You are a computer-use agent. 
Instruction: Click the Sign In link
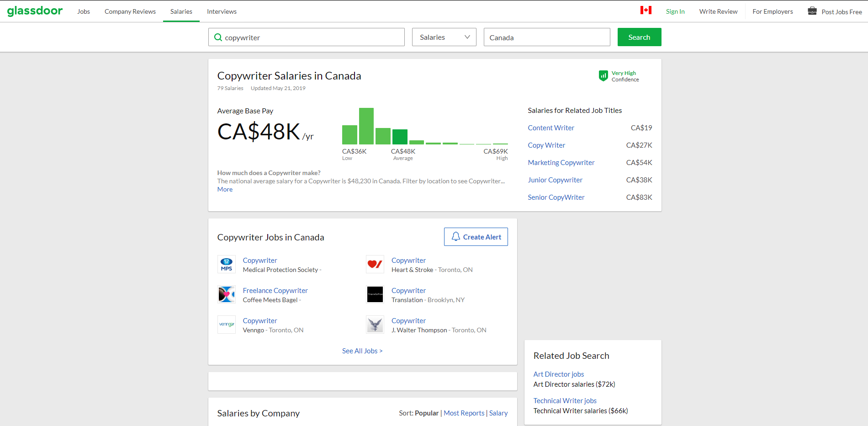[x=675, y=11]
